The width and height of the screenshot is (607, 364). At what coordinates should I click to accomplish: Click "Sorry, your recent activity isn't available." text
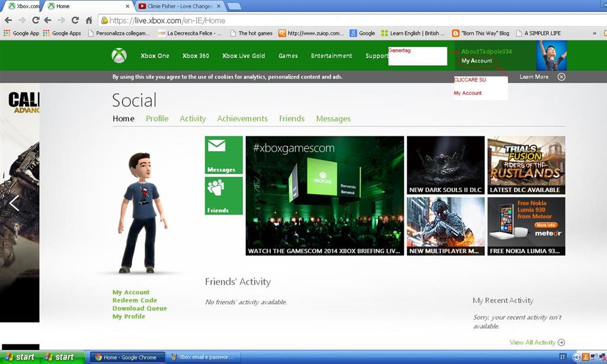pos(517,322)
